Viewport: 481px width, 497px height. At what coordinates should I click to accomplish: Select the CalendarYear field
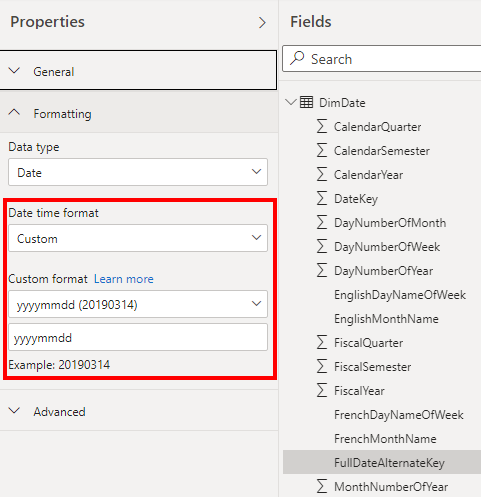coord(368,175)
